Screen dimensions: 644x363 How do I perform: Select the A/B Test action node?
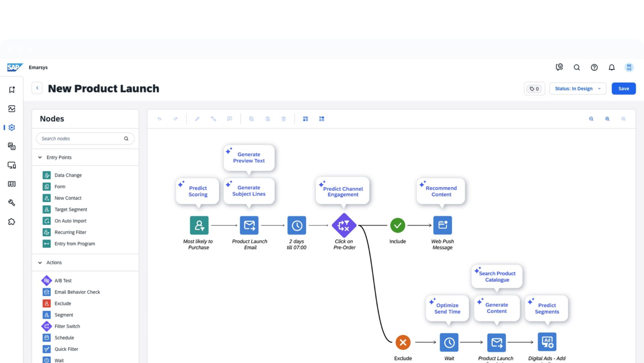point(63,280)
